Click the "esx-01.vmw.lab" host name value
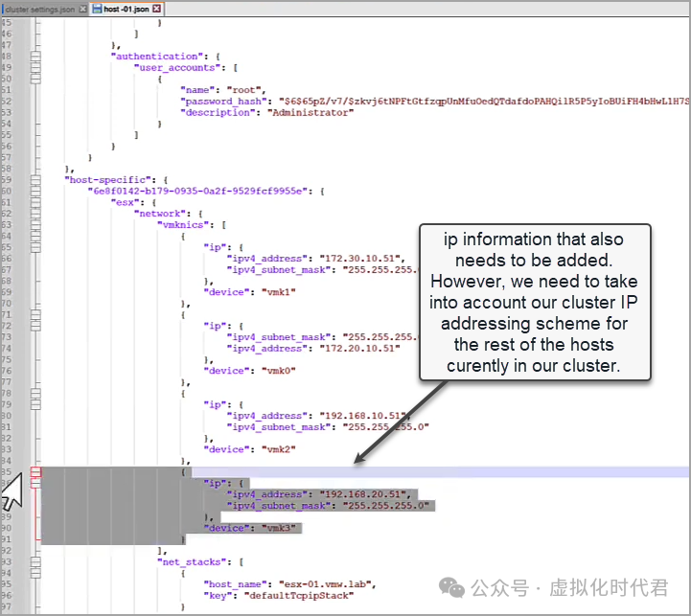 pyautogui.click(x=325, y=584)
